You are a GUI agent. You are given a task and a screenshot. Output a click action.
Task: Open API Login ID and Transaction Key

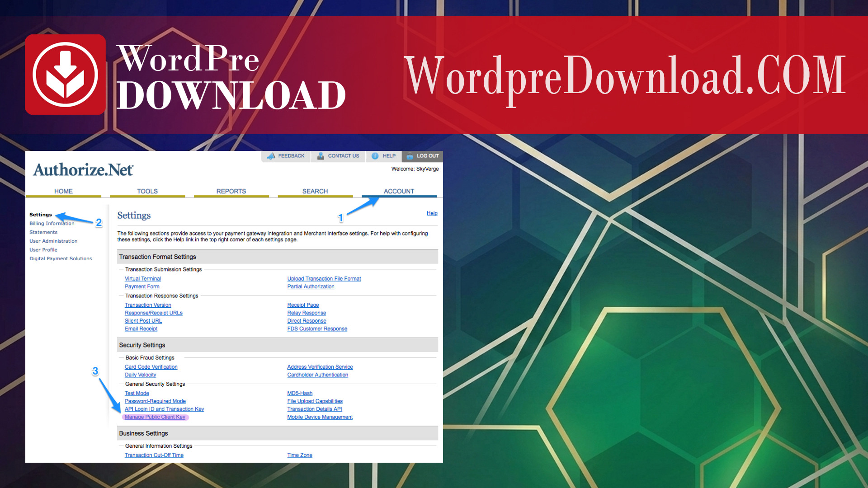tap(165, 409)
